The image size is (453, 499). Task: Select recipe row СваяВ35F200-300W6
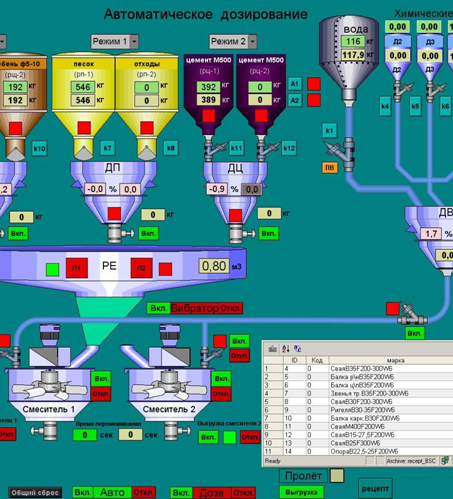[358, 369]
